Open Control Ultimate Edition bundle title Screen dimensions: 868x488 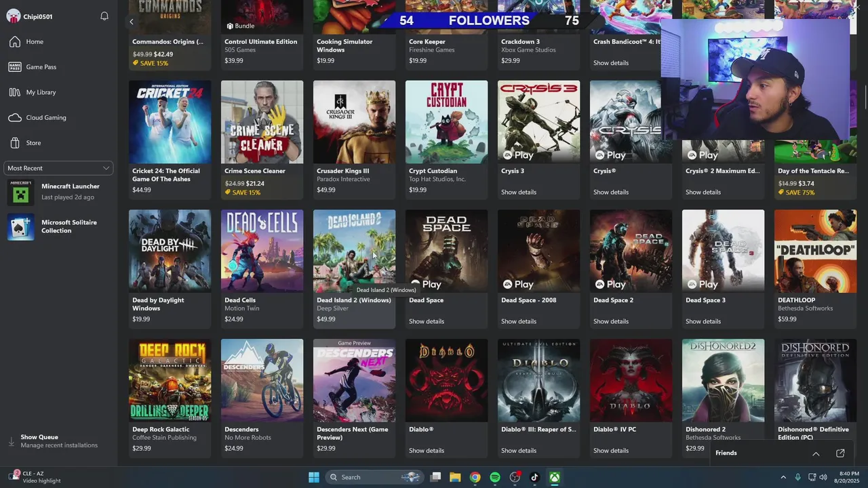(x=261, y=41)
